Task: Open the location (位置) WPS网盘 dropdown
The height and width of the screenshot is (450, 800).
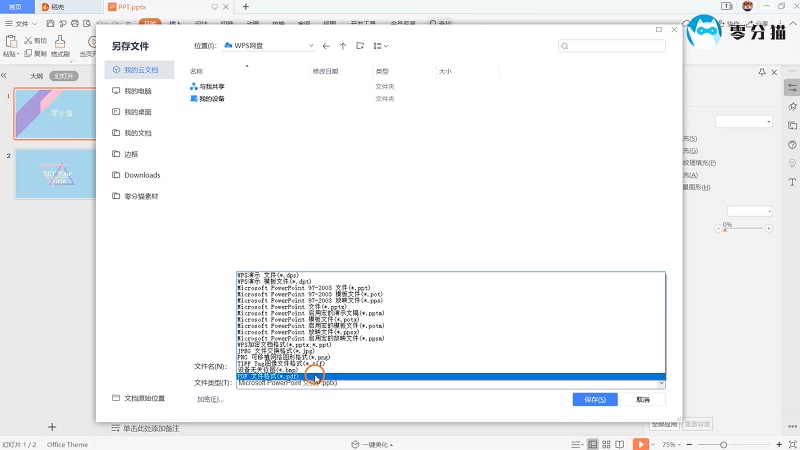Action: [x=269, y=46]
